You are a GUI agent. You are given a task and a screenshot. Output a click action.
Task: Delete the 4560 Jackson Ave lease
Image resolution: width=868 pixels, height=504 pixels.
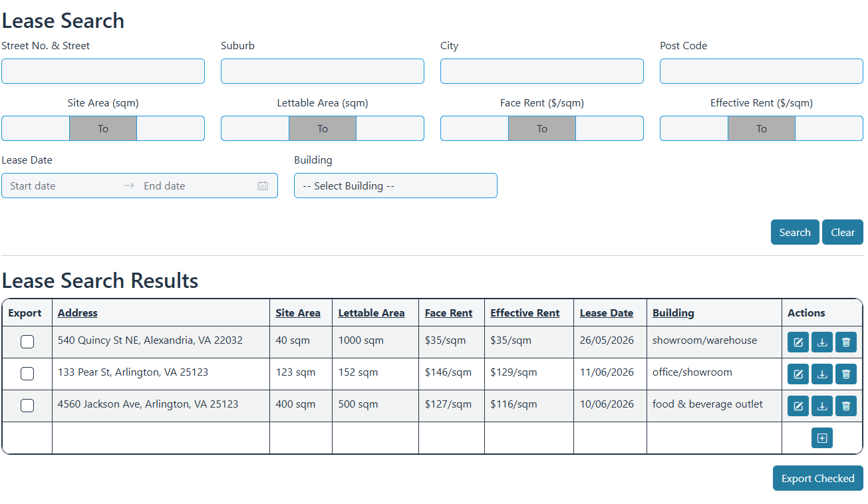[846, 406]
